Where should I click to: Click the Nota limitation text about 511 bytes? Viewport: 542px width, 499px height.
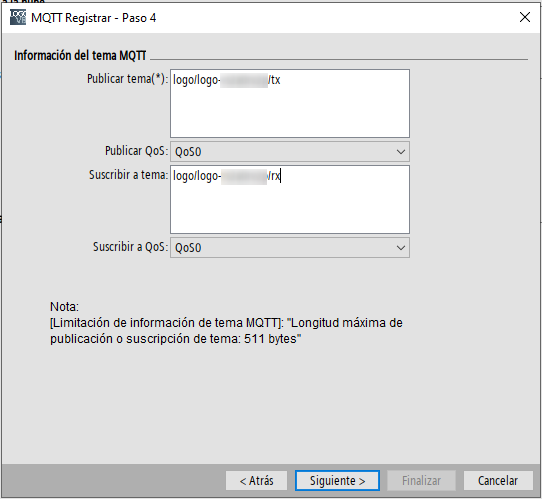pyautogui.click(x=226, y=331)
